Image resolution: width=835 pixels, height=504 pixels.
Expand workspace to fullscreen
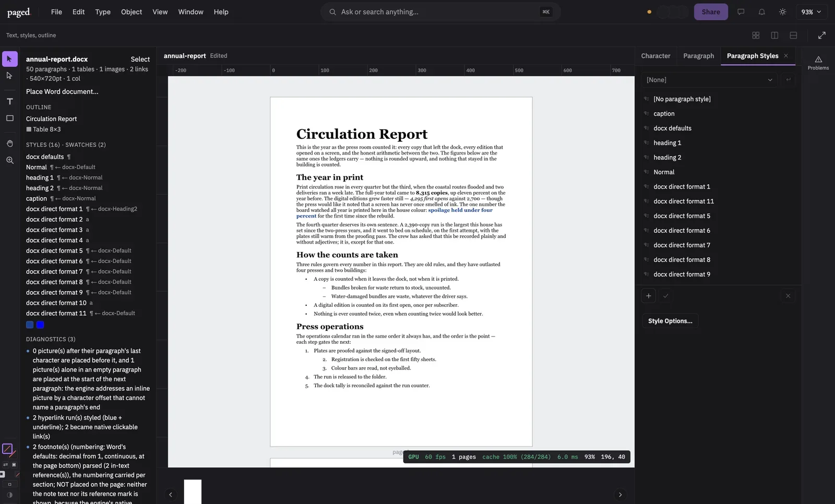tap(822, 35)
